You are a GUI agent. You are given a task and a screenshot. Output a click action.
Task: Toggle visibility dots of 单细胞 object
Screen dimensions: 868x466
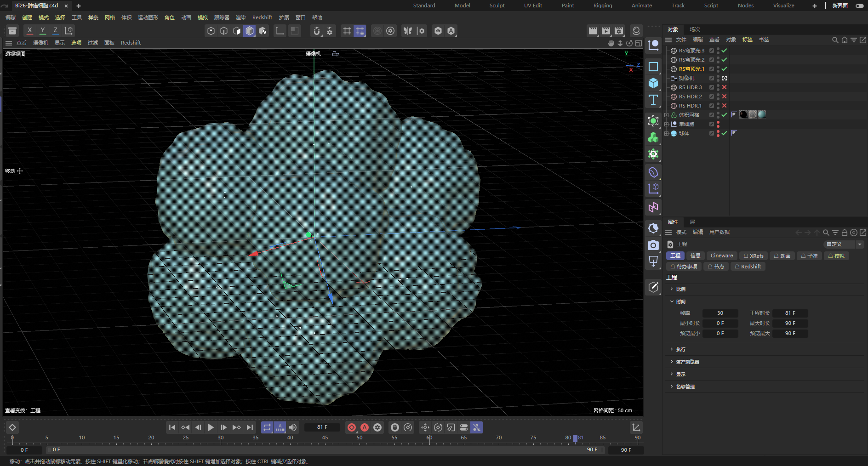718,124
